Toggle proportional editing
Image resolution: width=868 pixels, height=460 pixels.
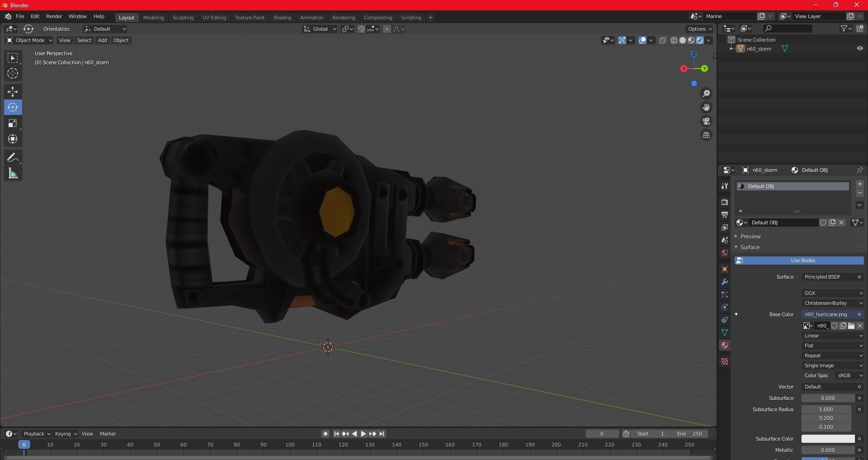click(x=387, y=29)
